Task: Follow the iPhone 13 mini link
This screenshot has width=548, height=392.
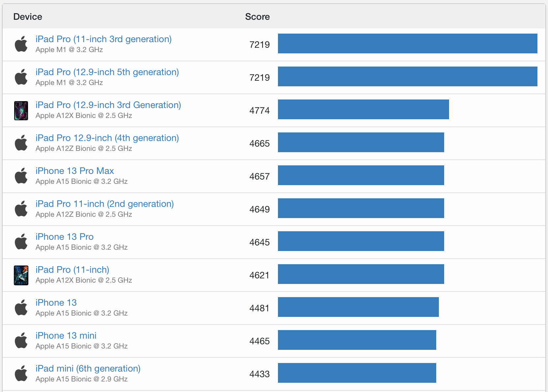Action: tap(66, 336)
